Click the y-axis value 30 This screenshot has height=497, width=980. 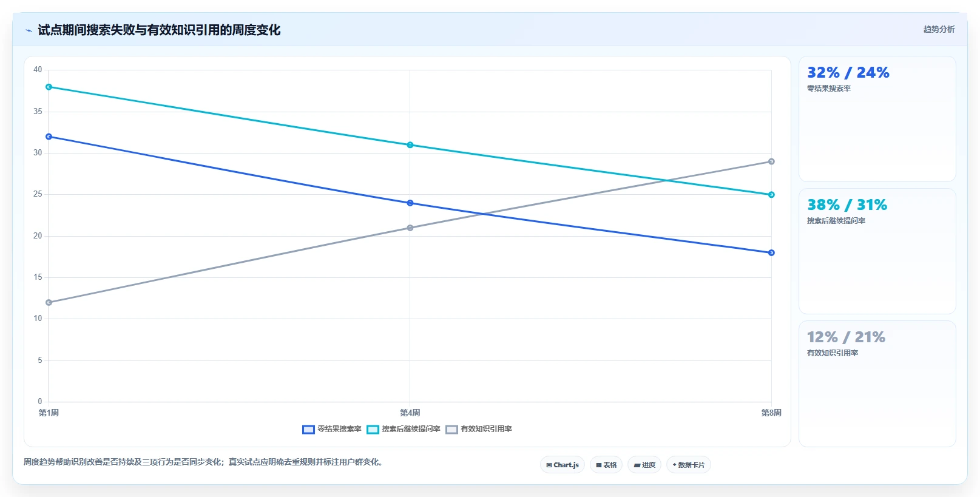(38, 153)
